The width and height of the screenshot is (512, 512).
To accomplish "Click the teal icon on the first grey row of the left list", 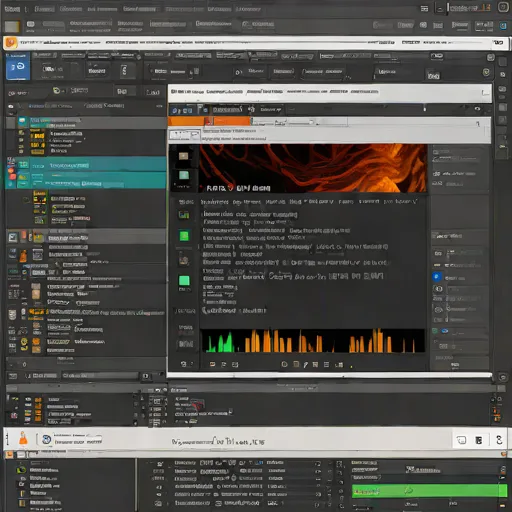I will tap(23, 122).
